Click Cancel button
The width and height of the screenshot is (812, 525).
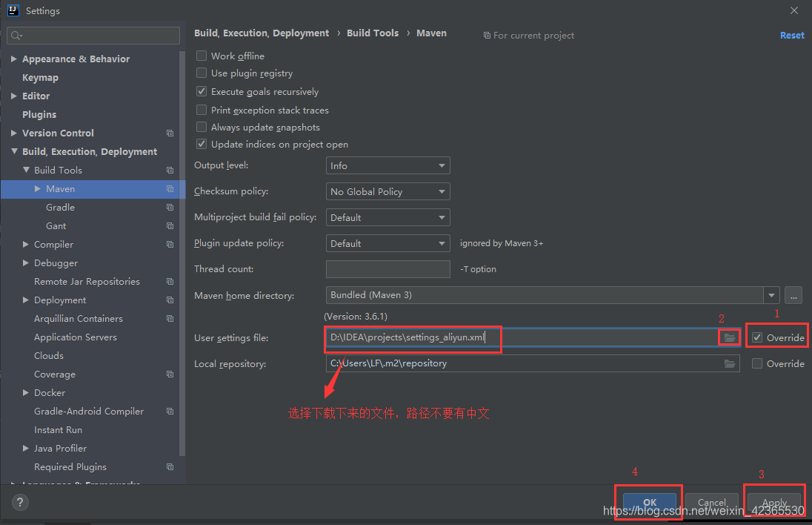(x=711, y=502)
